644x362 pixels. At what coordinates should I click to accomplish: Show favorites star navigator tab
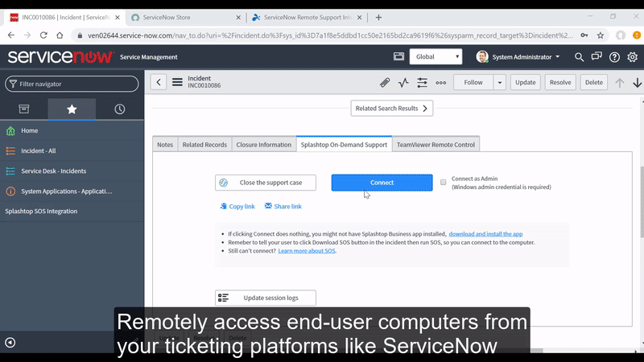[x=72, y=109]
